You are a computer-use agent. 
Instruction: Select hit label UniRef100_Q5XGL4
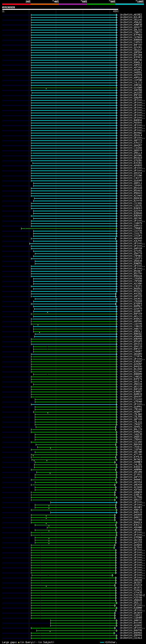click(131, 135)
